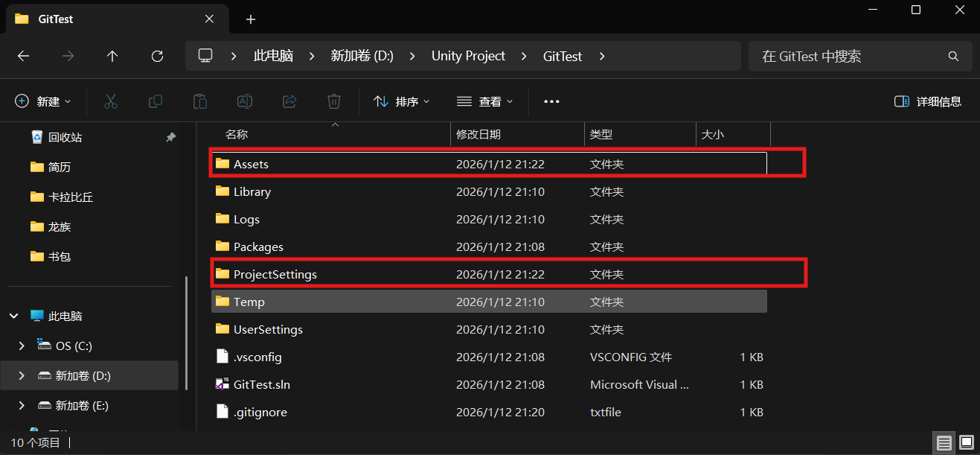Viewport: 980px width, 455px height.
Task: Click the Library folder icon
Action: tap(222, 191)
